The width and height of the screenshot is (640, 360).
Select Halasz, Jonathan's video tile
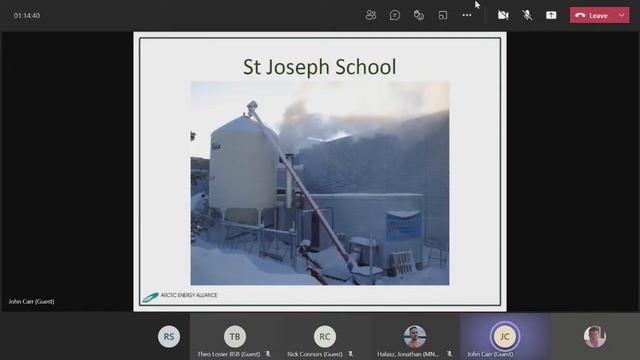click(415, 337)
